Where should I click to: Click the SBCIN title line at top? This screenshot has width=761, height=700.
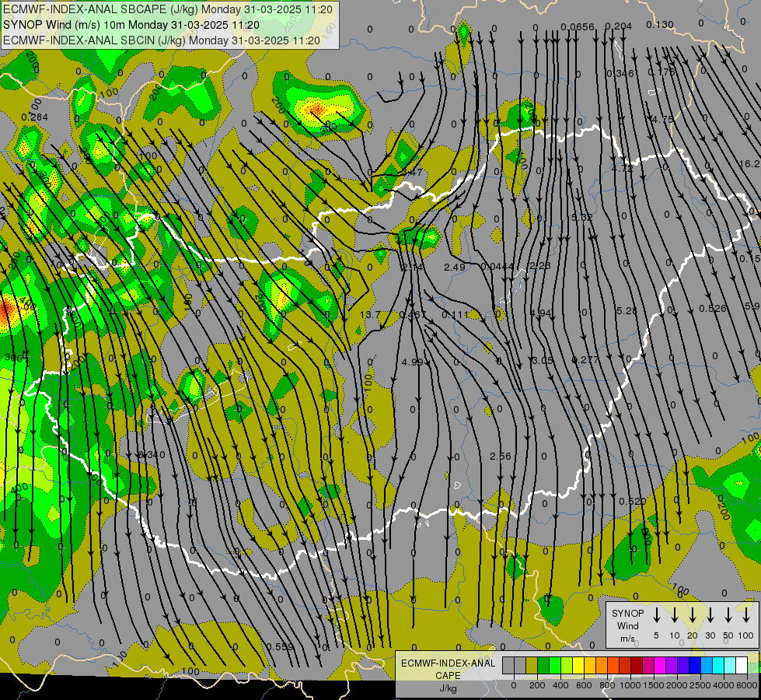pos(162,40)
